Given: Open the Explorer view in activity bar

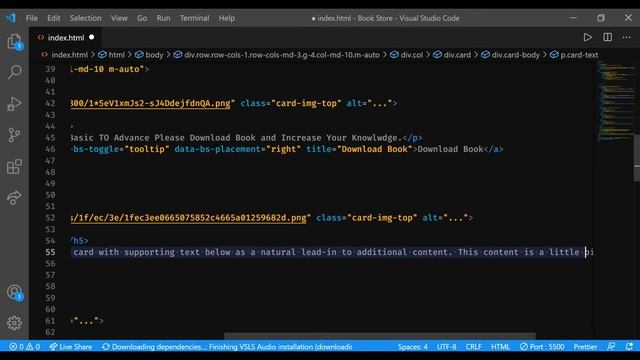Looking at the screenshot, I should (14, 41).
